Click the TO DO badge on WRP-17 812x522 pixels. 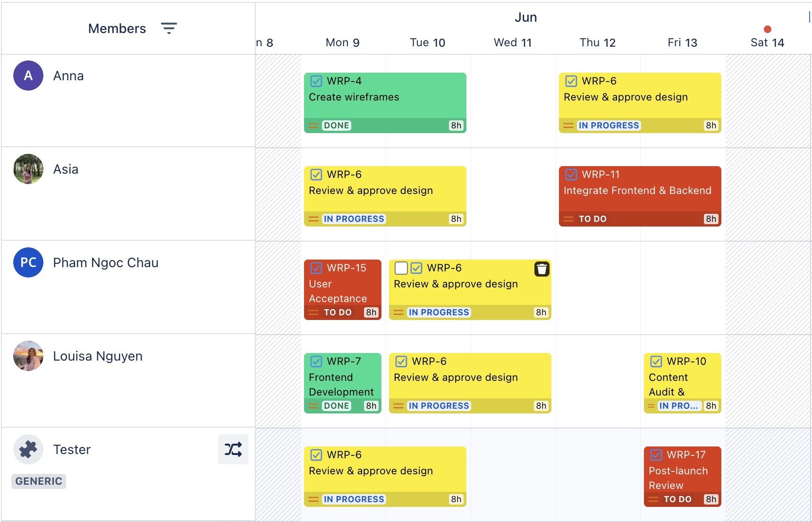(x=678, y=498)
